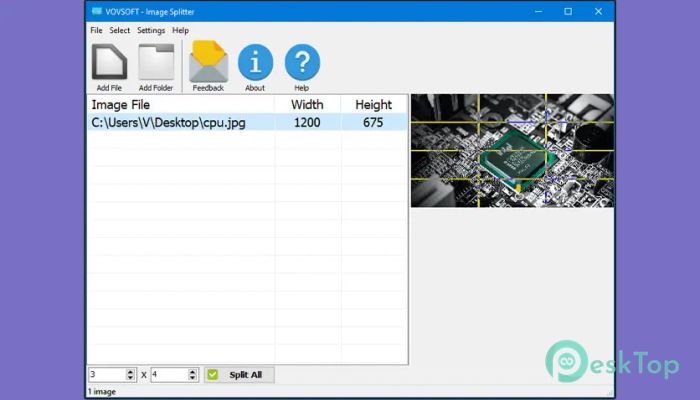Click the Width column header
This screenshot has width=700, height=400.
[x=307, y=104]
